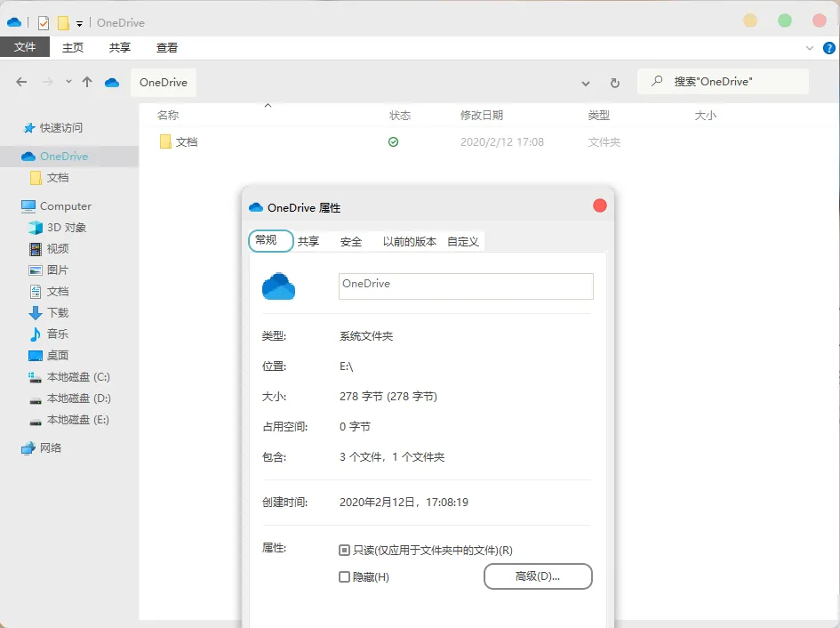Click the large OneDrive cloud icon in properties
The height and width of the screenshot is (628, 840).
278,286
